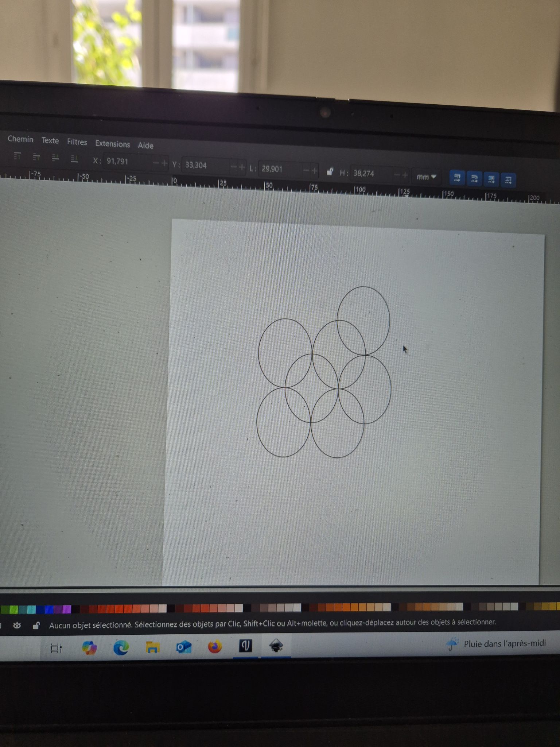Toggle the scale stroke width button
Screen dimensions: 560x747
(457, 178)
